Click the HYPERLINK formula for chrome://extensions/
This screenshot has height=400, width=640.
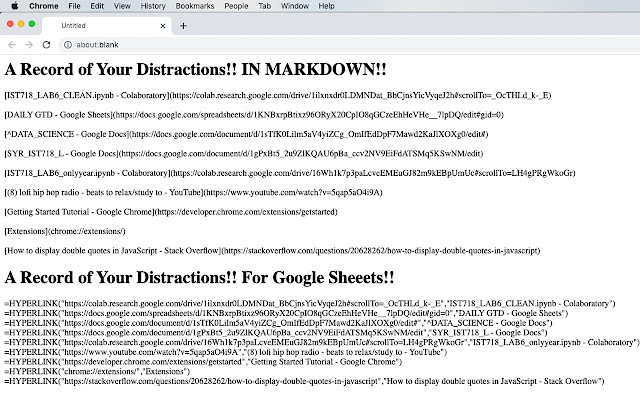[97, 371]
